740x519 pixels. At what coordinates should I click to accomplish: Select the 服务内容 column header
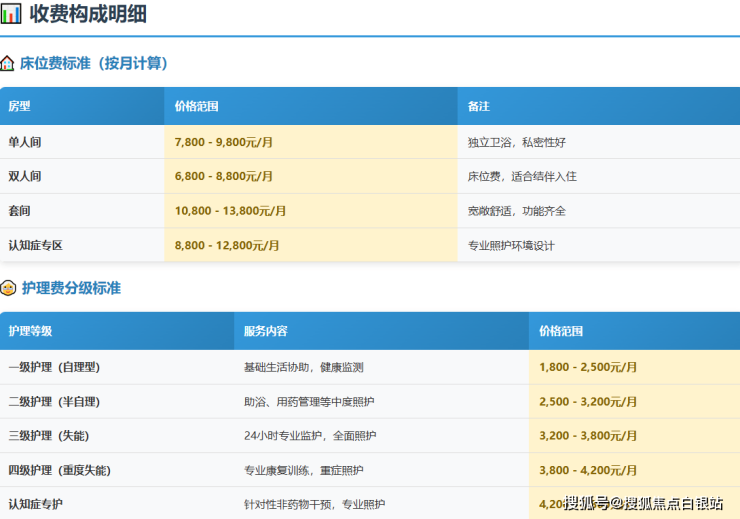[266, 331]
